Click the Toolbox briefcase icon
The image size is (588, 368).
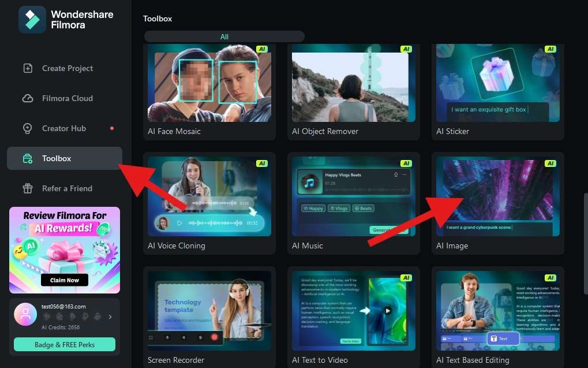(28, 158)
